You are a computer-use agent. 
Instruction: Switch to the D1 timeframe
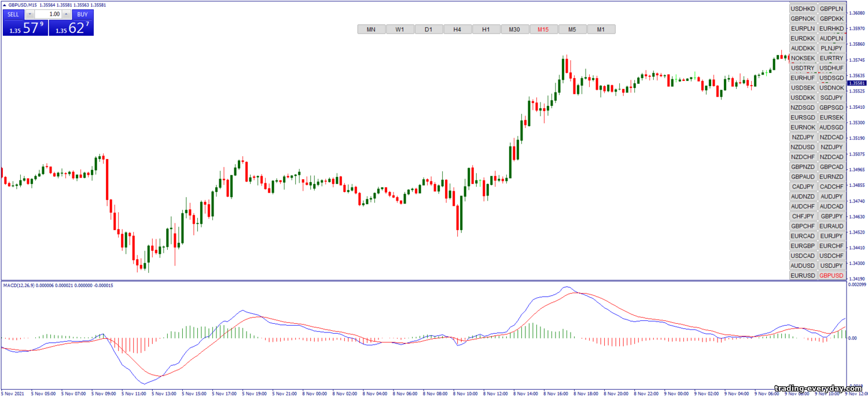click(x=429, y=29)
